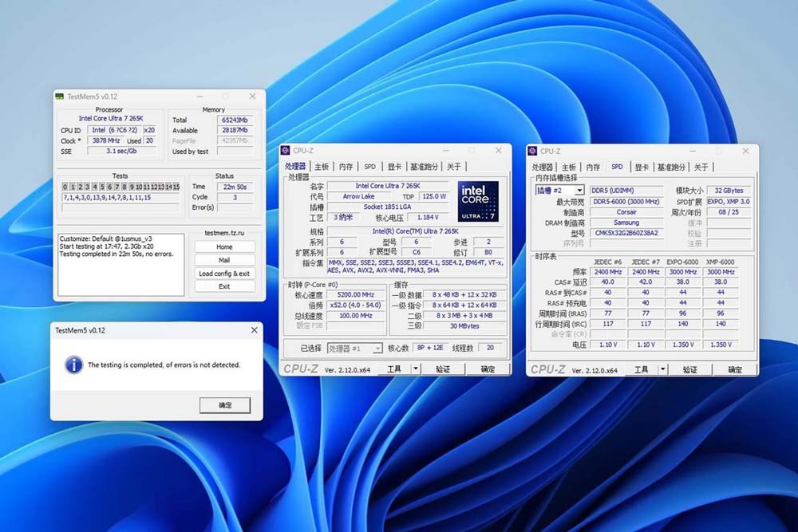The height and width of the screenshot is (532, 798).
Task: Click 工具 button in left CPU-Z window
Action: tap(394, 368)
